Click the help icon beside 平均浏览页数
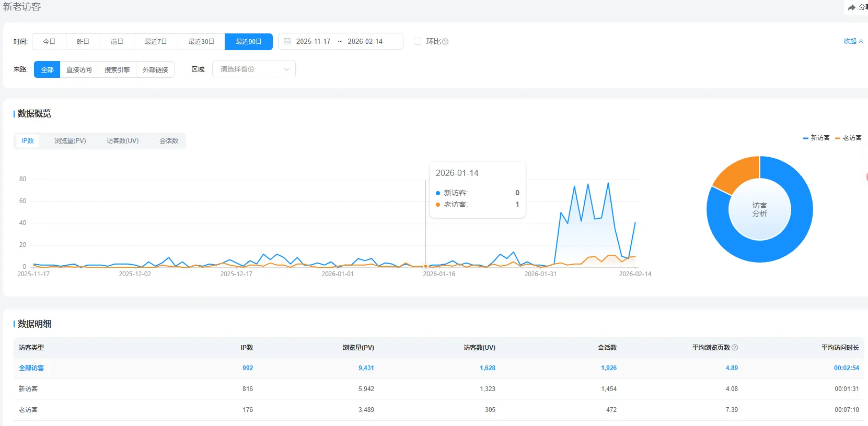The height and width of the screenshot is (426, 868). tap(735, 348)
